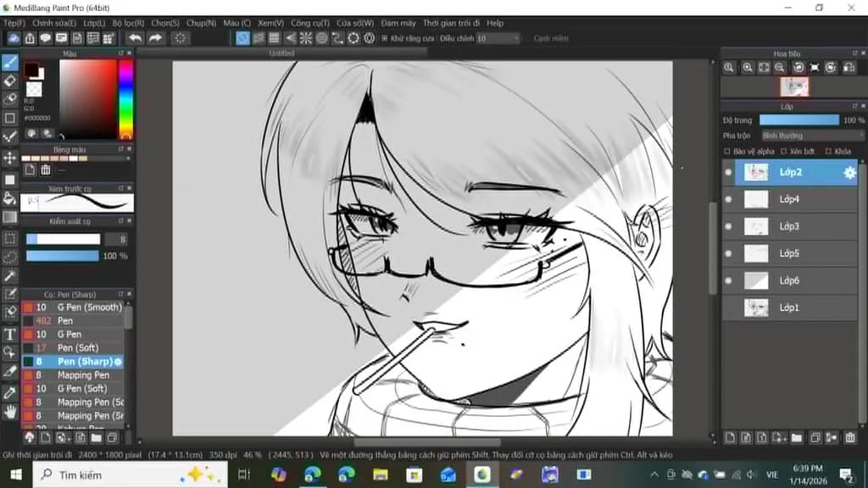
Task: Open the add-brush dropdown in brush panel
Action: 62,438
